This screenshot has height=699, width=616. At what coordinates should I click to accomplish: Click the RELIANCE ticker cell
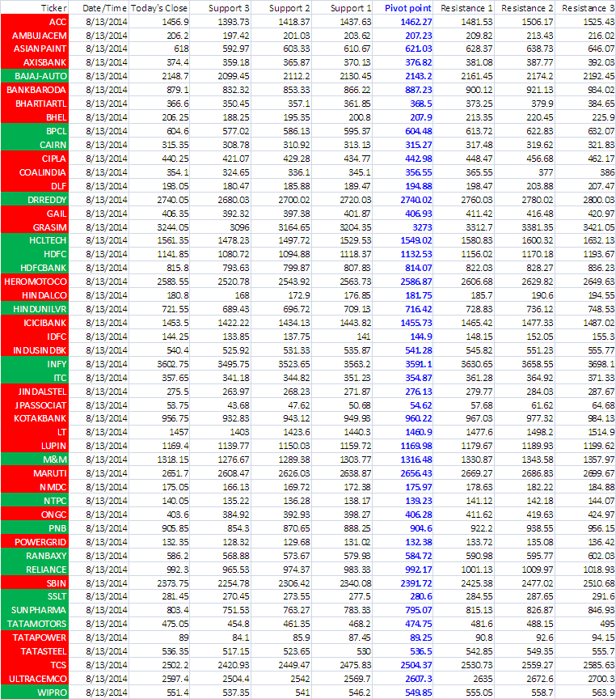34,570
